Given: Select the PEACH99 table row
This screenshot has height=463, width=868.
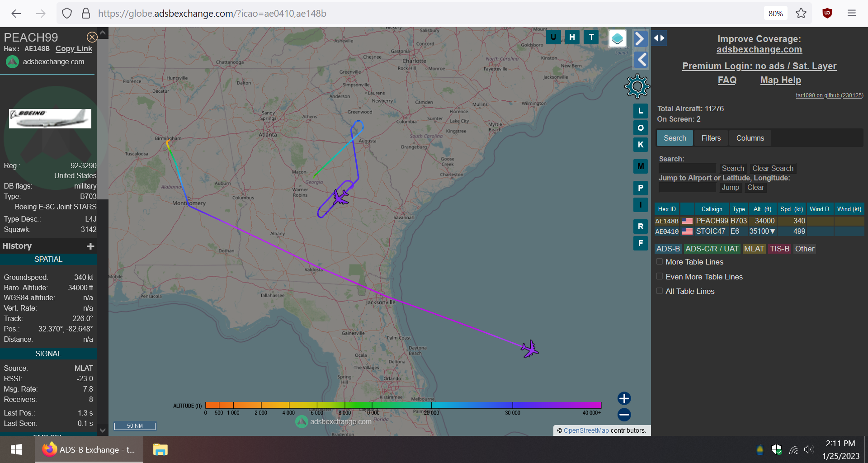Looking at the screenshot, I should click(x=759, y=221).
